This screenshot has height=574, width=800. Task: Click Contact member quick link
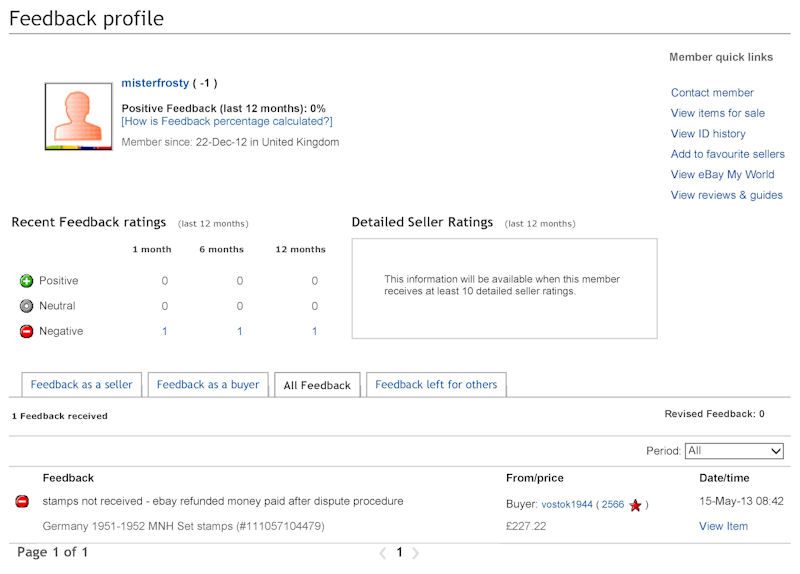(x=712, y=93)
